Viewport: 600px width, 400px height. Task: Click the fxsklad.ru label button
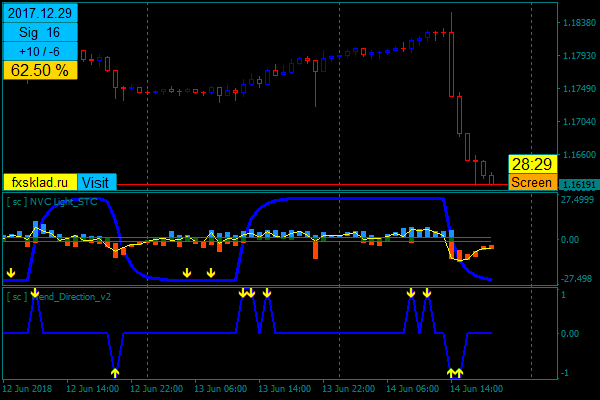pyautogui.click(x=40, y=183)
